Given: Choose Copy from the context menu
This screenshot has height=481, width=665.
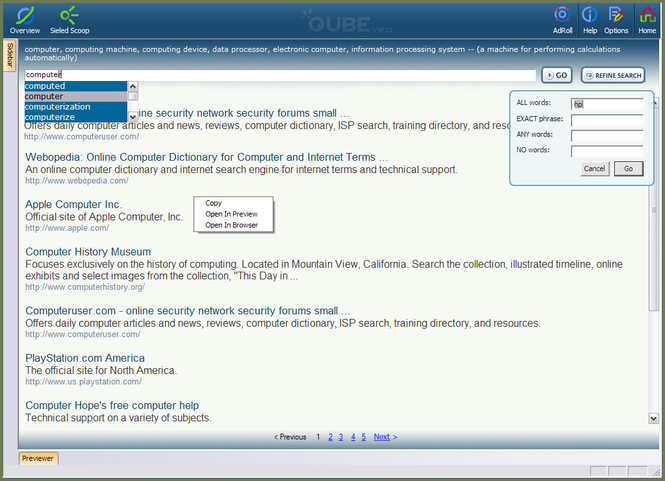Looking at the screenshot, I should 213,203.
